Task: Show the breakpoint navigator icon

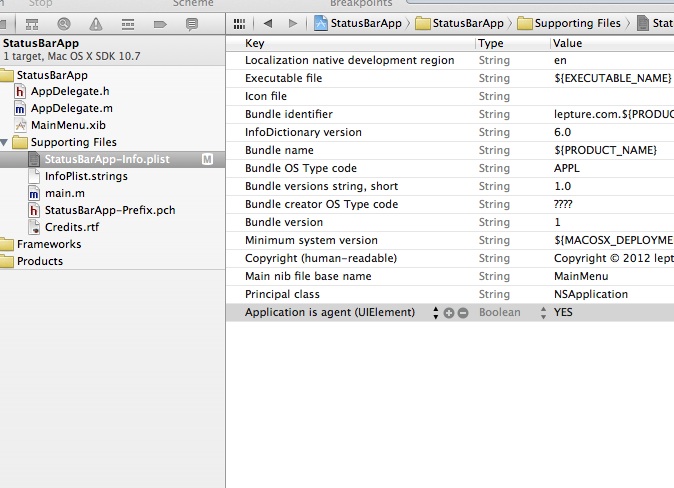Action: (x=160, y=24)
